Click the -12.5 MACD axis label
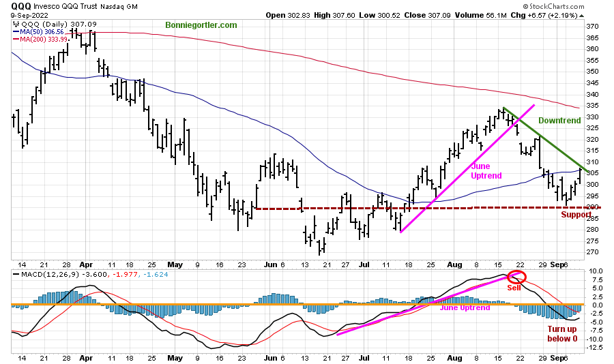Screen dimensions: 614x364 coord(594,348)
